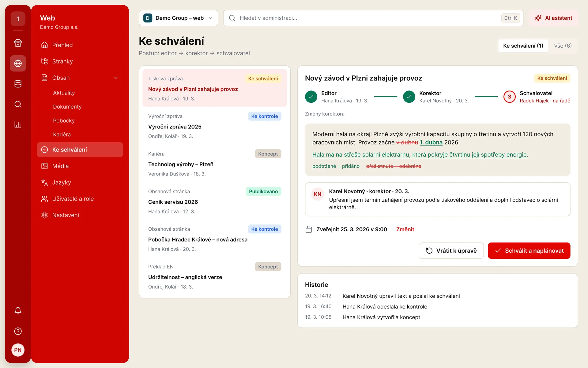Screen dimensions: 588x368
Task: Click the Editor step checkmark circle
Action: (x=311, y=97)
